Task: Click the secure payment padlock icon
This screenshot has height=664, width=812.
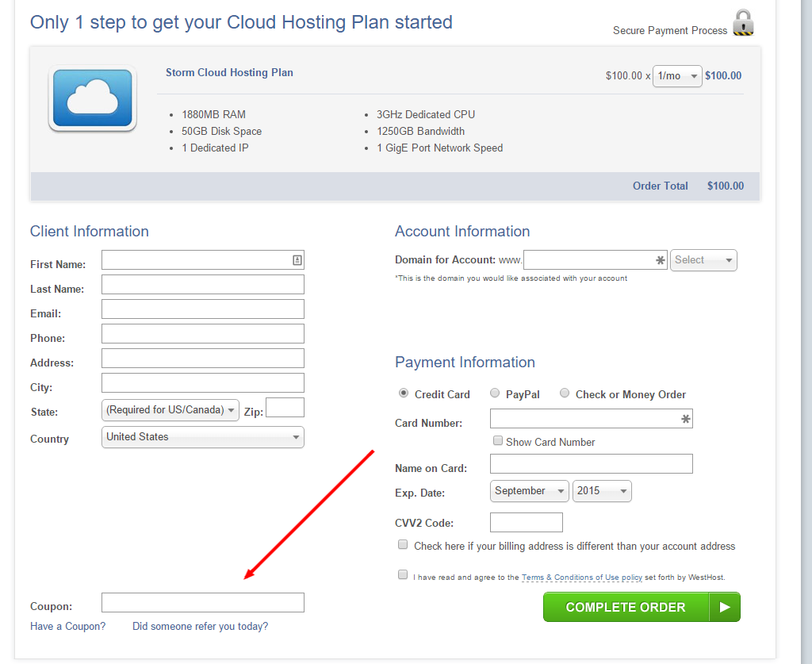Action: (x=743, y=23)
